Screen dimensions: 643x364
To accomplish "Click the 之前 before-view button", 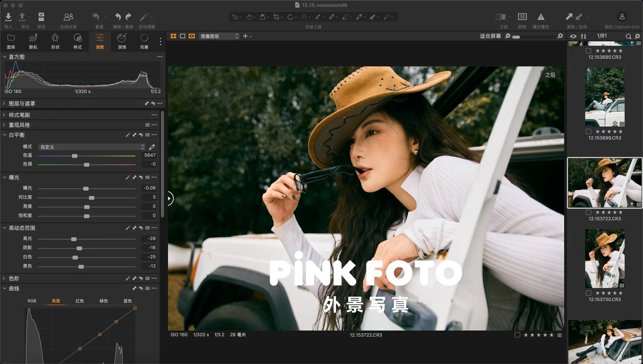I will point(500,17).
